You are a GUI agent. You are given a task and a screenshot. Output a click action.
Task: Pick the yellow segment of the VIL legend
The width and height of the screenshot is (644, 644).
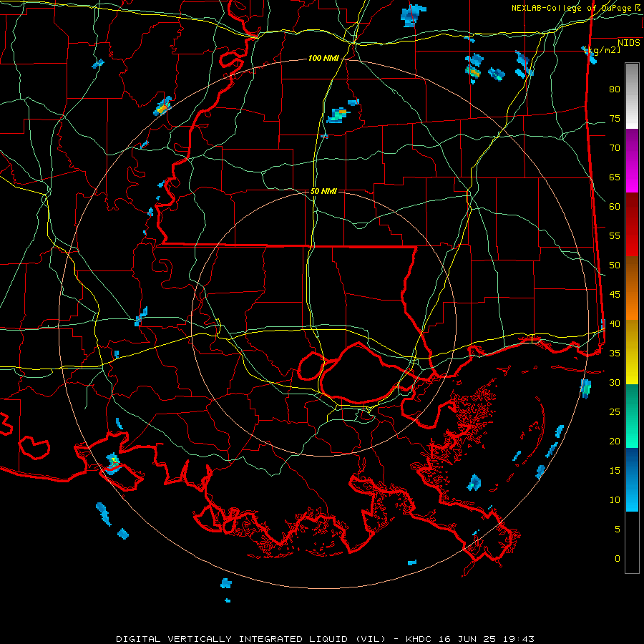(632, 352)
